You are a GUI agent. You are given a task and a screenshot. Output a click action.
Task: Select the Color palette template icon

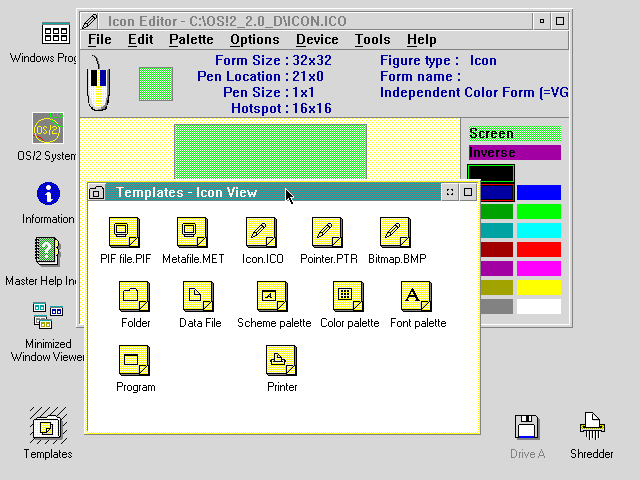(x=348, y=296)
